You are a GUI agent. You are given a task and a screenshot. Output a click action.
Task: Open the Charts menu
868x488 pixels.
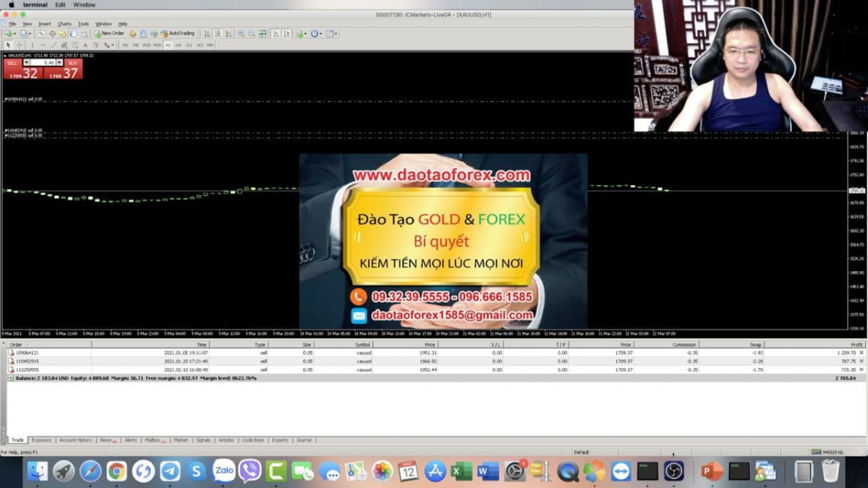(x=64, y=24)
